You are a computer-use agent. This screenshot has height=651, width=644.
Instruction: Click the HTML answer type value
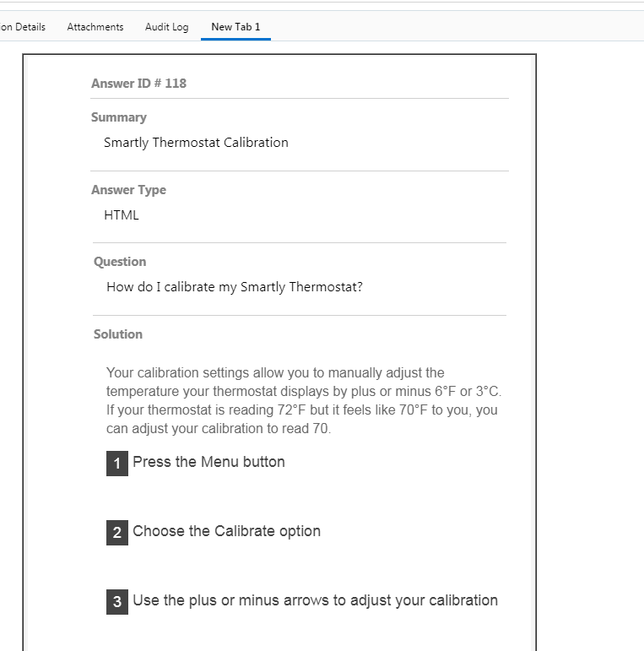[x=122, y=215]
